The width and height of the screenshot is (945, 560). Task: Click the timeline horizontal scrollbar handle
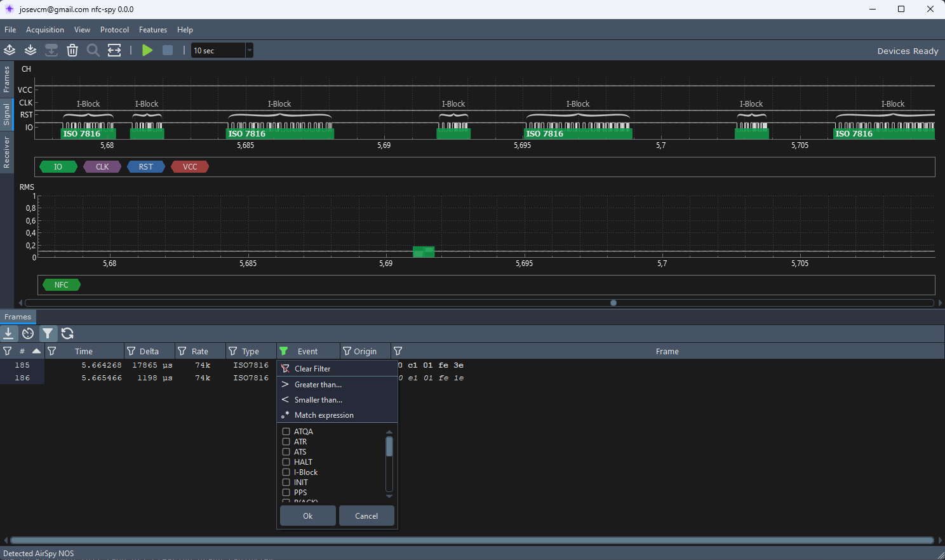tap(613, 303)
